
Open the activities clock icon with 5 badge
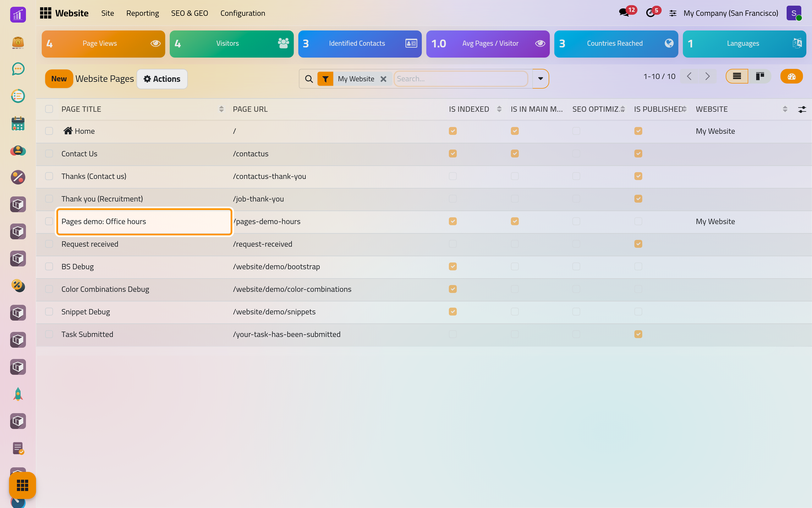coord(650,13)
